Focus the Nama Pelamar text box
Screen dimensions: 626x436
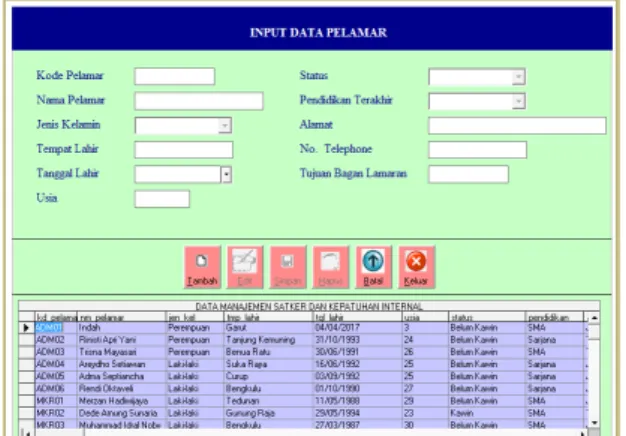(x=199, y=101)
